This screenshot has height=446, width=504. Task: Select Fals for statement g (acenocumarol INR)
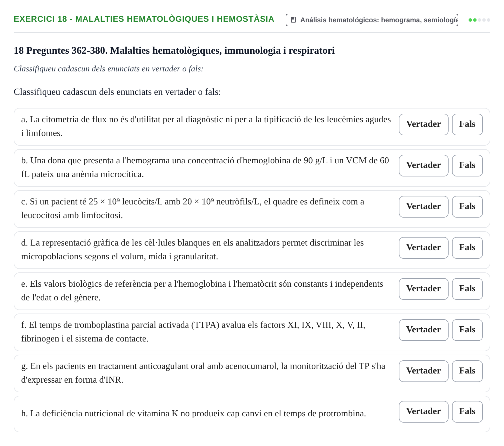[467, 371]
